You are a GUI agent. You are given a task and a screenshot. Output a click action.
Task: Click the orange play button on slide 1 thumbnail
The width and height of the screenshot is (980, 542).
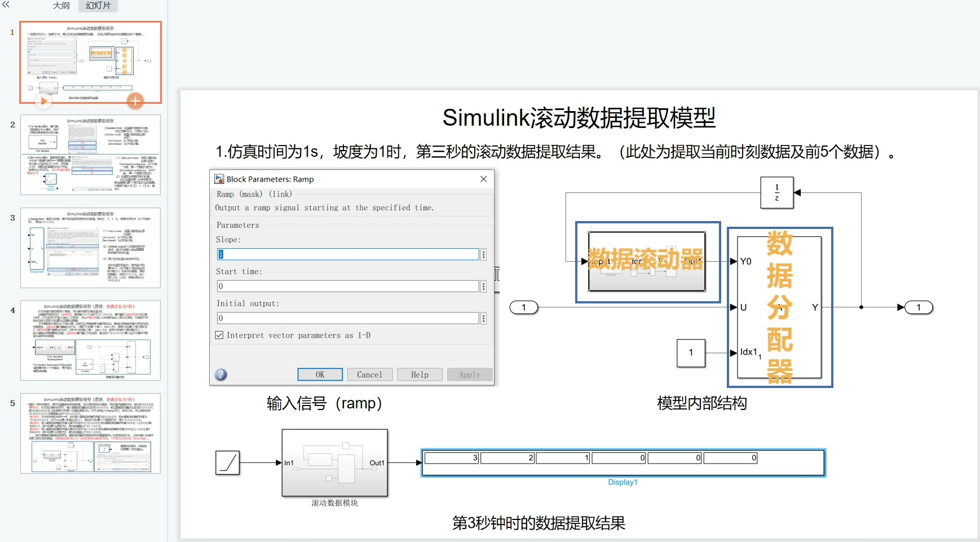tap(43, 101)
